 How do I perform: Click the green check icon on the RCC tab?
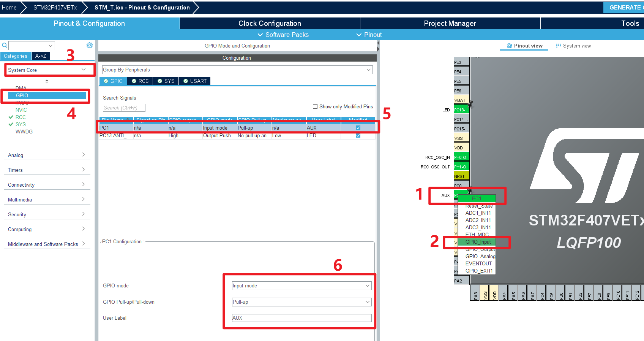[134, 81]
